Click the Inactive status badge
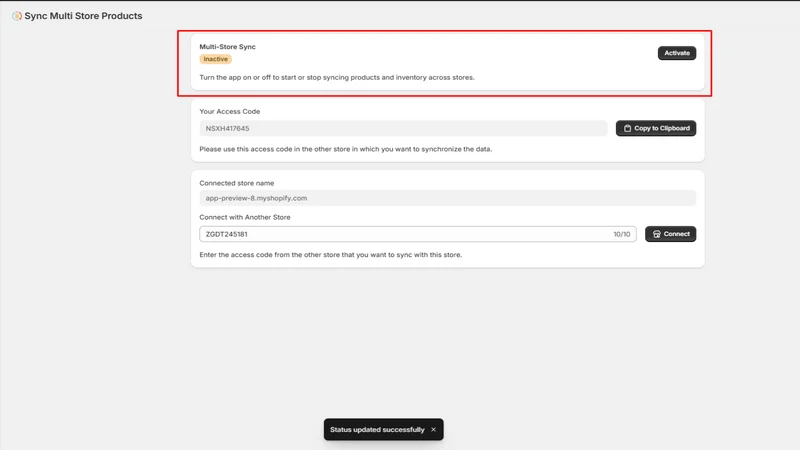Screen dimensions: 800x450 (x=215, y=59)
